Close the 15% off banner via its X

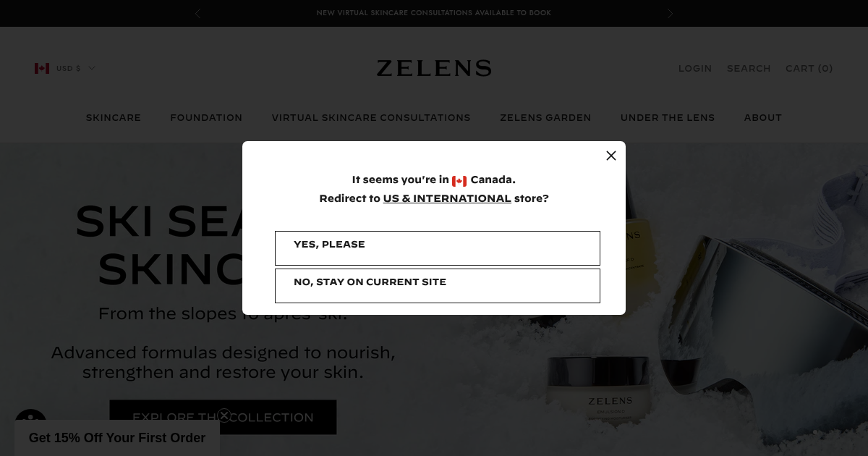point(224,415)
